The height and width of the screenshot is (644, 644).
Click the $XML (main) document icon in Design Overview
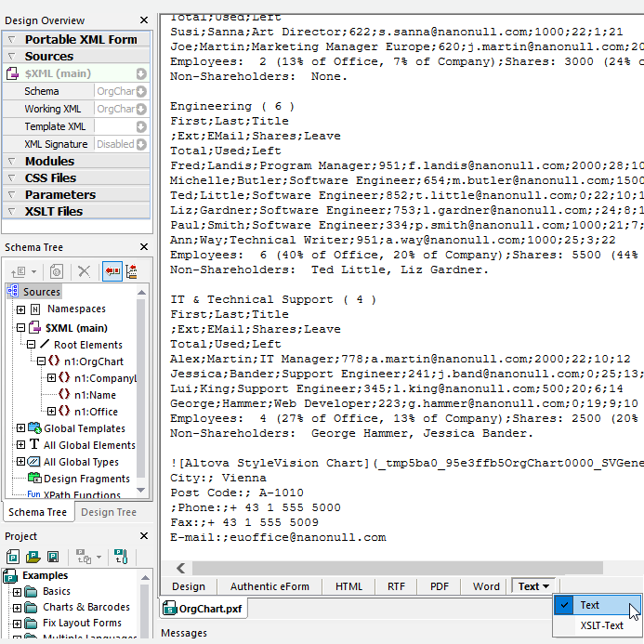coord(14,73)
